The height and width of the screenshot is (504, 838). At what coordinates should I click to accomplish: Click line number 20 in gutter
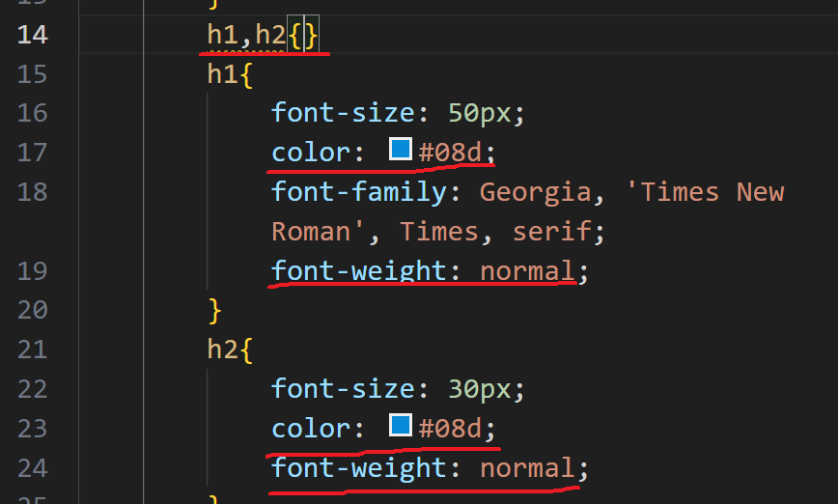pos(33,311)
